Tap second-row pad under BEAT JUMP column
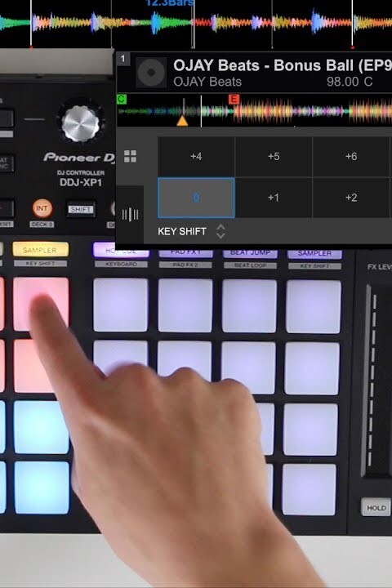 coord(248,366)
